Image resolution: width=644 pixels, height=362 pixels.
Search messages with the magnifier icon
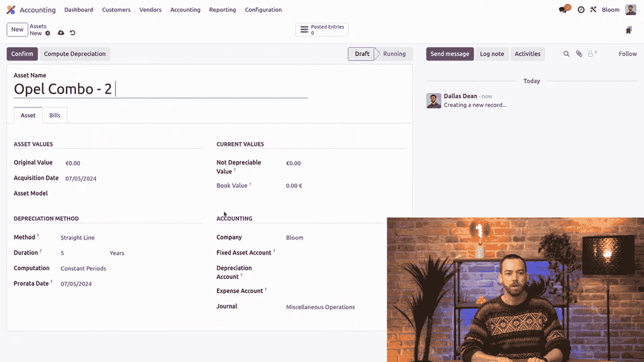pos(566,54)
